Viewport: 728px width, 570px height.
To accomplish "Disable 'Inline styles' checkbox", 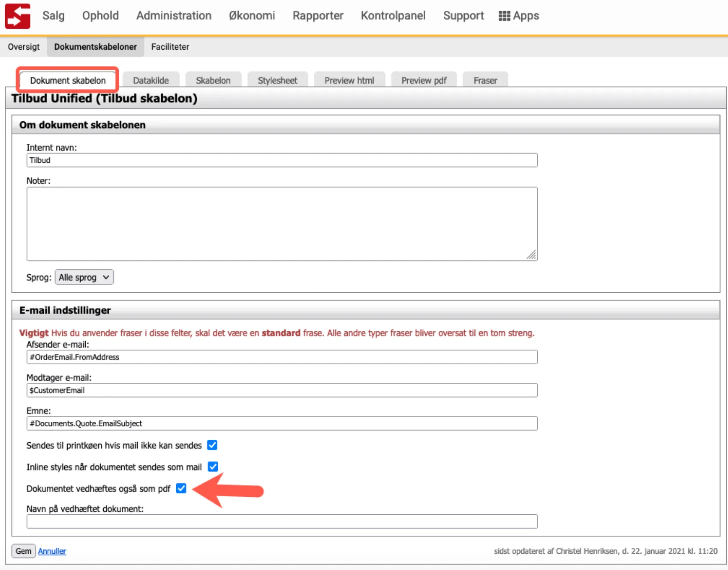I will coord(213,467).
